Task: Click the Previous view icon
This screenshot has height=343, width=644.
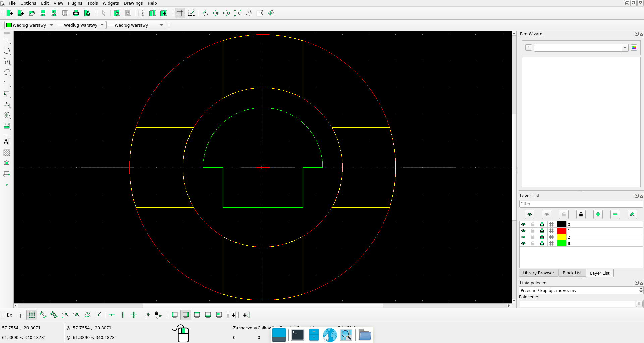Action: coord(249,13)
